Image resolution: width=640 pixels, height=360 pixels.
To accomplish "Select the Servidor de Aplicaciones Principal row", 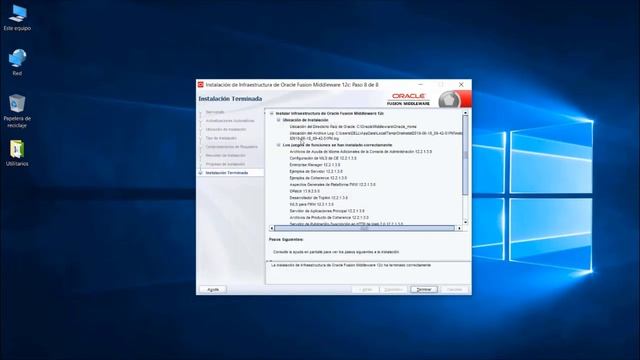I will tap(327, 211).
